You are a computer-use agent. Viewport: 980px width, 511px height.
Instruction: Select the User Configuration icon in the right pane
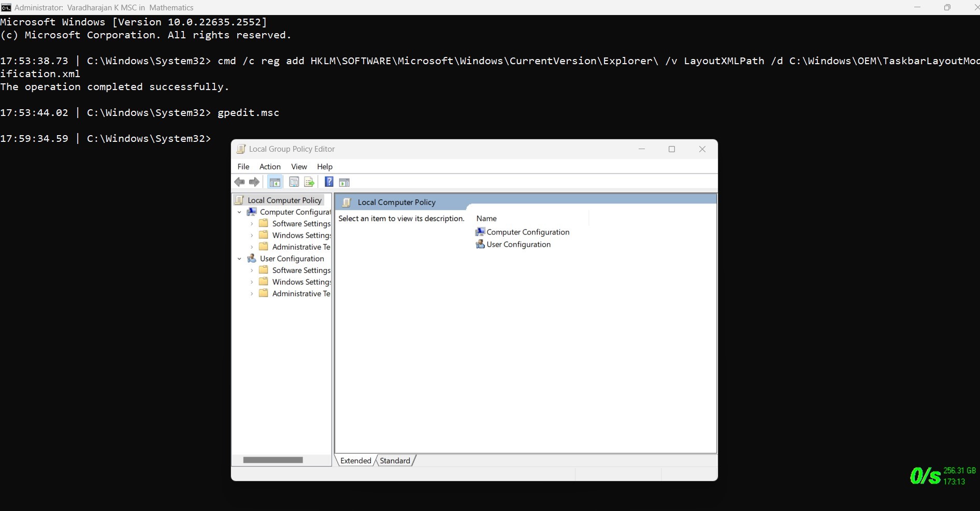[x=480, y=244]
